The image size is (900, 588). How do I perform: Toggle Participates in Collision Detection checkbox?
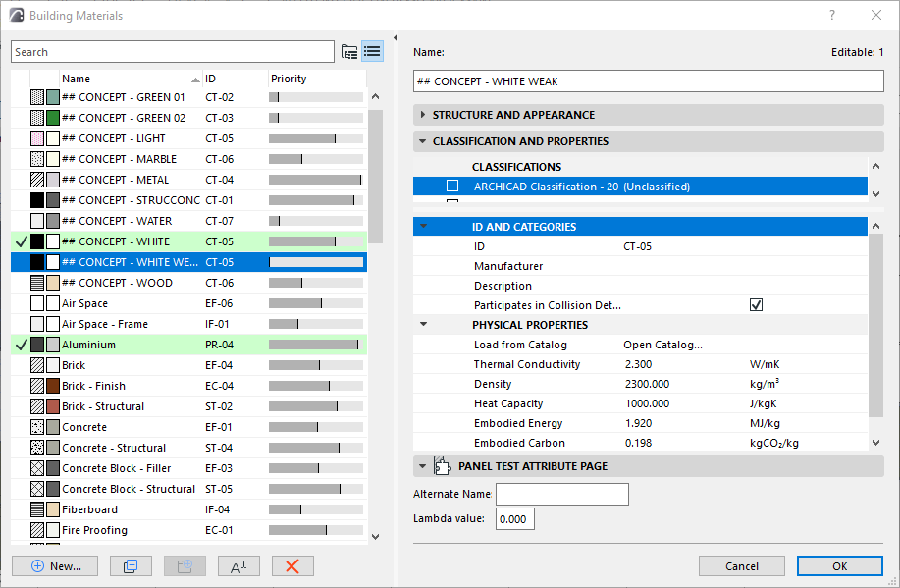[x=756, y=305]
